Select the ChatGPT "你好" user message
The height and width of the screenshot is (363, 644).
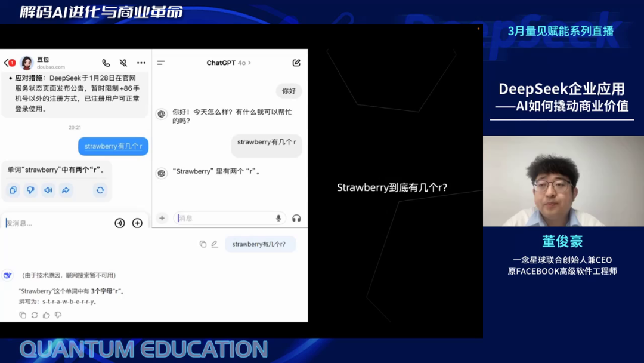click(x=289, y=91)
